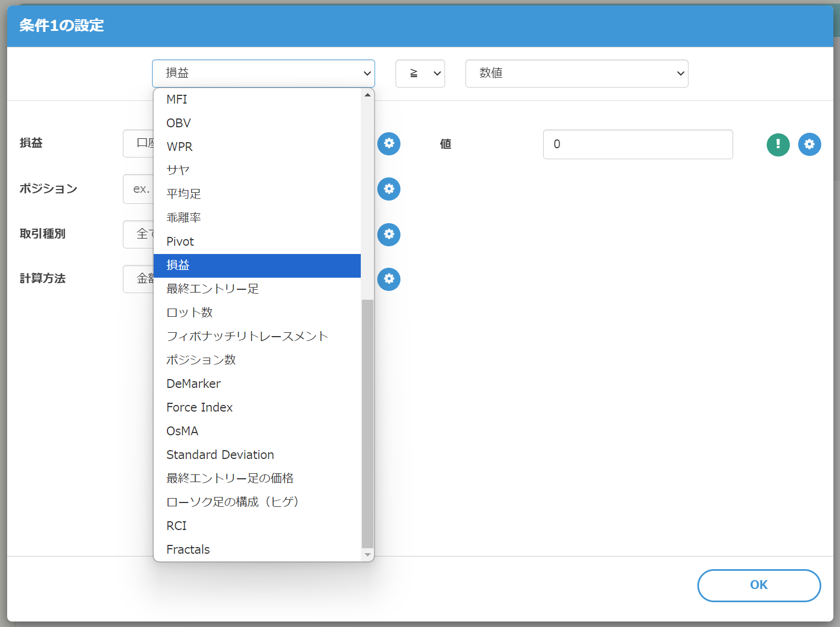
Task: Choose ロット数 from the list
Action: pyautogui.click(x=189, y=312)
